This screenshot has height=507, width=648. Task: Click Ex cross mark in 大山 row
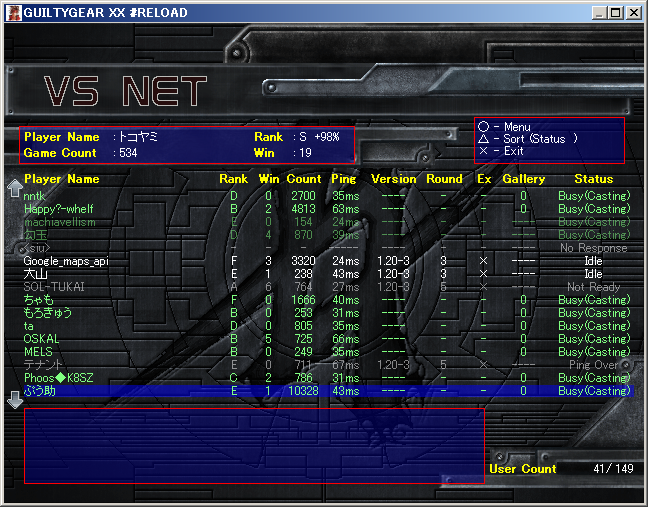point(483,274)
